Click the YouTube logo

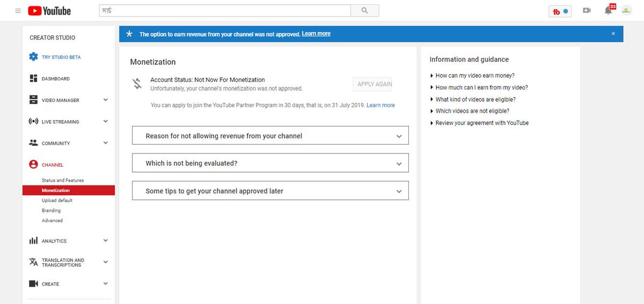(x=49, y=11)
